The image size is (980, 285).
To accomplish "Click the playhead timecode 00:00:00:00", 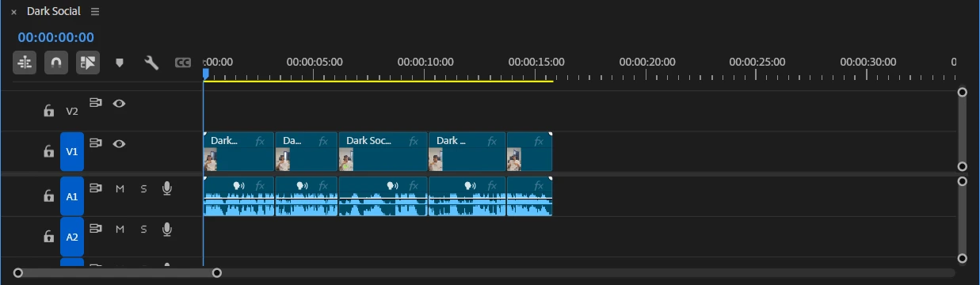I will pyautogui.click(x=56, y=37).
